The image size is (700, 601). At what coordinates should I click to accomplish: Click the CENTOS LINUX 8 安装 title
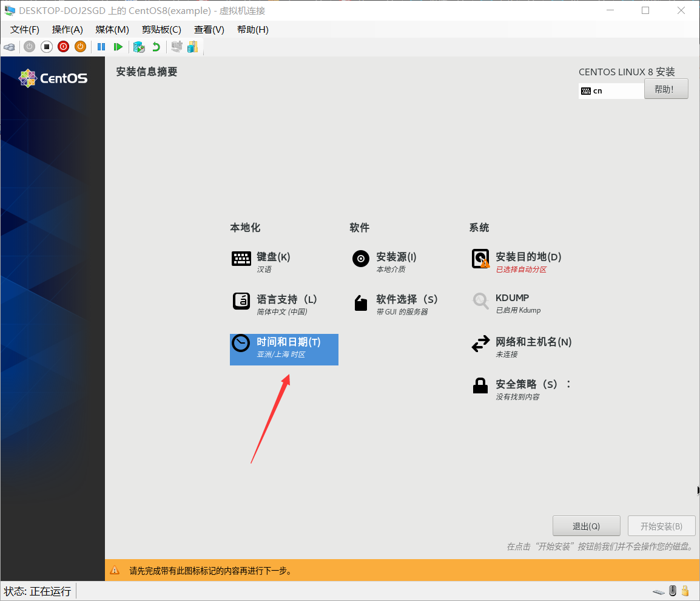(x=627, y=72)
